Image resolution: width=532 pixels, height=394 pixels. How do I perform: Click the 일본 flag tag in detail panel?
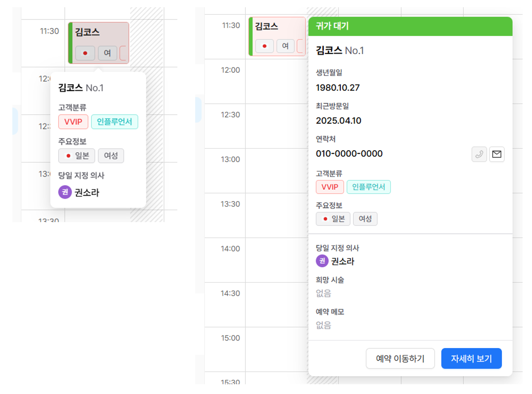tap(333, 219)
